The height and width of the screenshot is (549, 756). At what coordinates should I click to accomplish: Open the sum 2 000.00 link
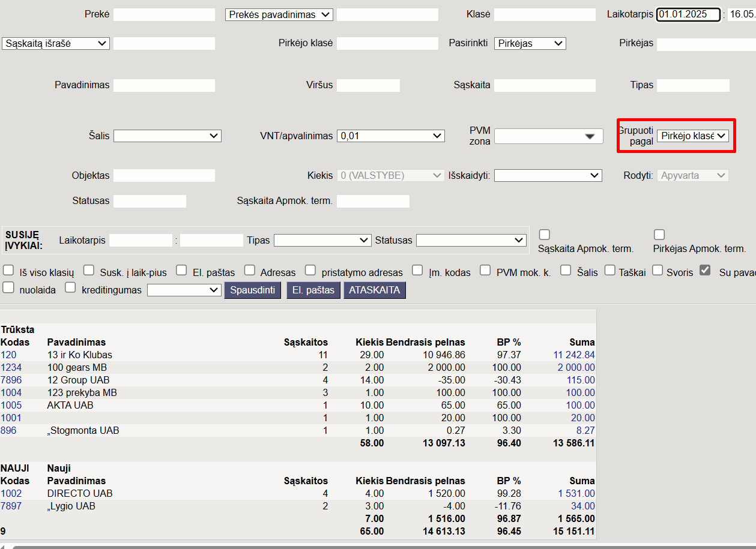(576, 367)
